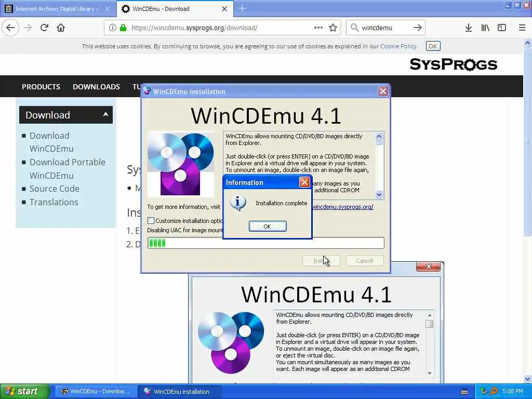Accept cookies with the OK button
532x399 pixels.
(433, 46)
